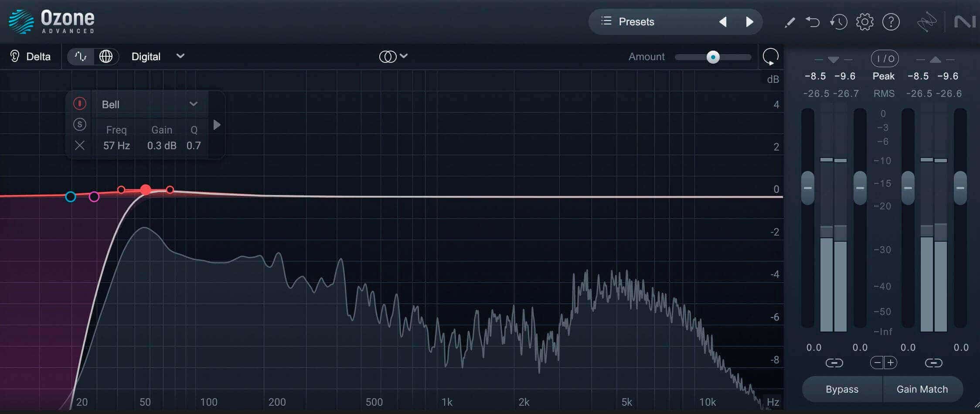Toggle the I/O meter button
Viewport: 980px width, 414px height.
pyautogui.click(x=885, y=58)
